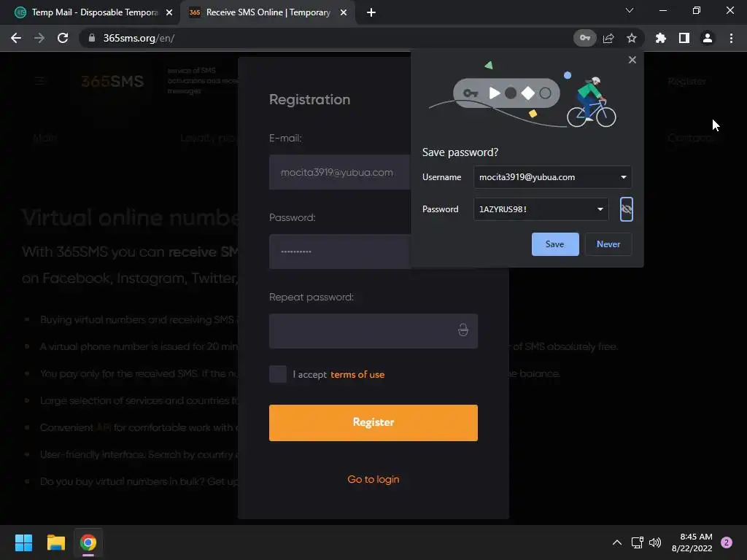Restore down the Chrome window
This screenshot has height=560, width=747.
click(x=697, y=10)
